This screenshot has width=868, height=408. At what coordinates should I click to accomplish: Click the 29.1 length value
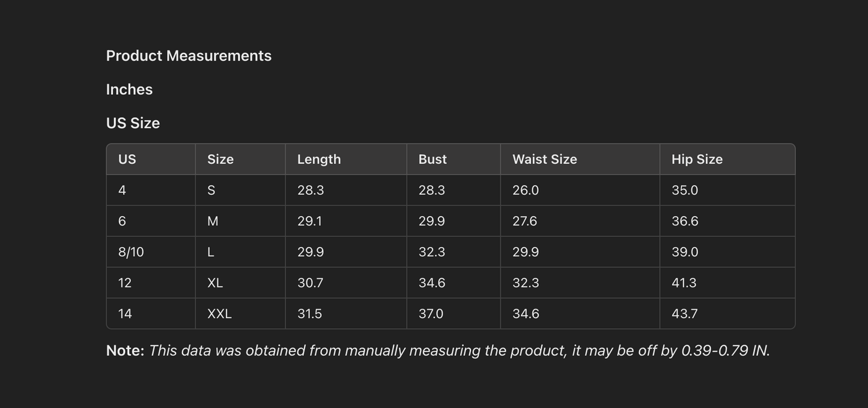pos(310,221)
